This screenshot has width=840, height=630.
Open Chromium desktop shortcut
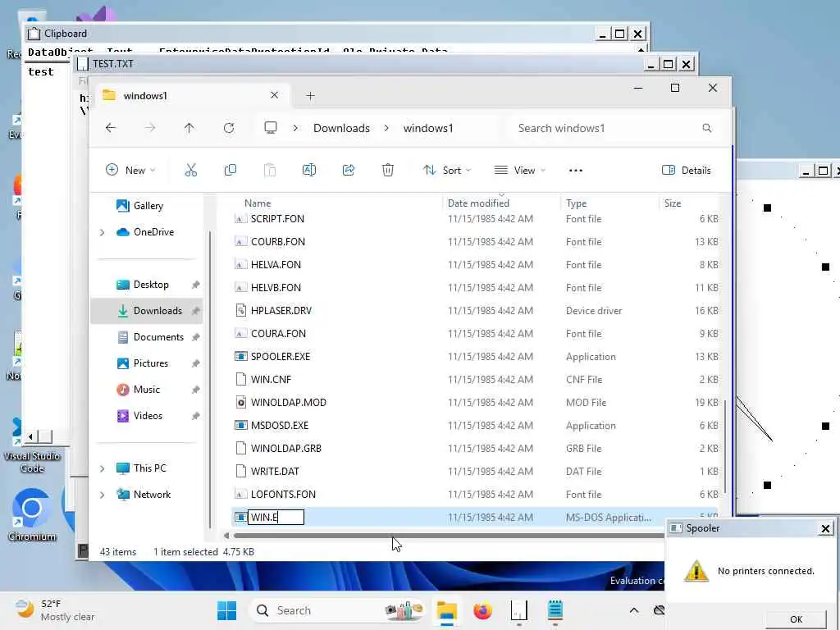(x=32, y=515)
